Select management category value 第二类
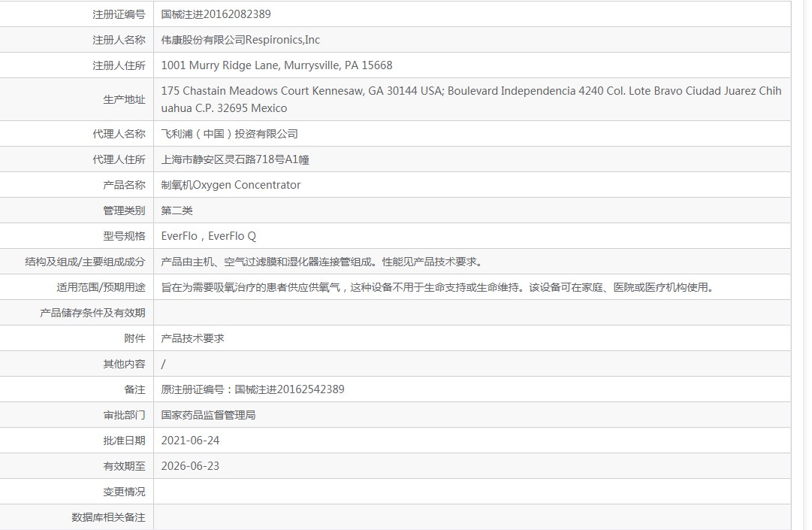Image resolution: width=812 pixels, height=530 pixels. point(177,210)
